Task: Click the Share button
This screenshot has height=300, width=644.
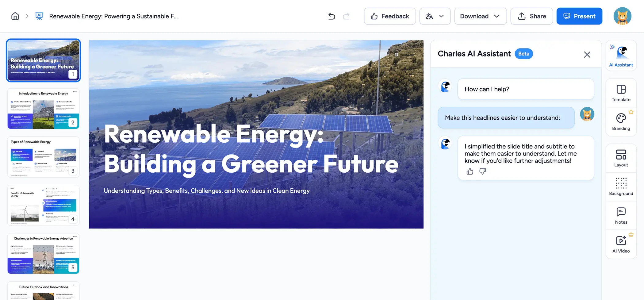Action: tap(531, 16)
